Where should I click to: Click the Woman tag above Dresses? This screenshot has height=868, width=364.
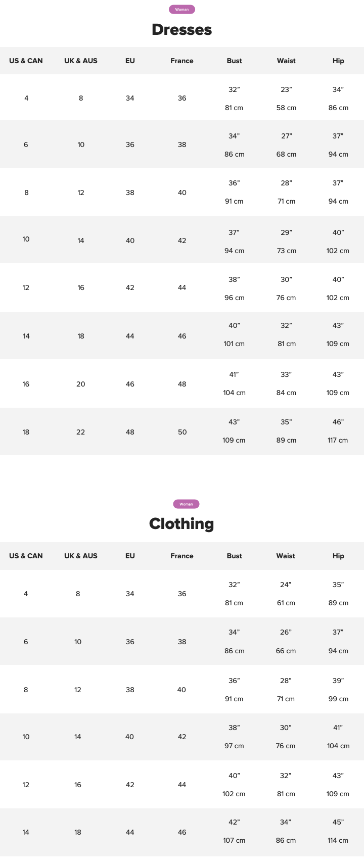pos(182,10)
